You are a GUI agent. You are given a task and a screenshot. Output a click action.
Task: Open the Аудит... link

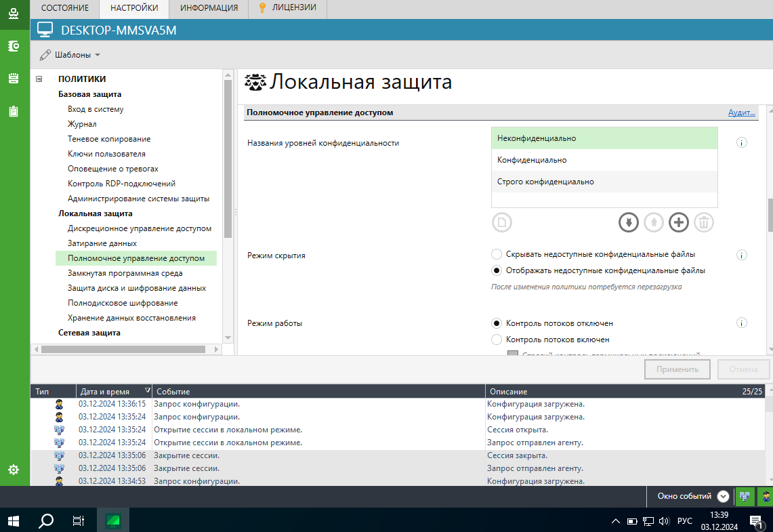(741, 112)
